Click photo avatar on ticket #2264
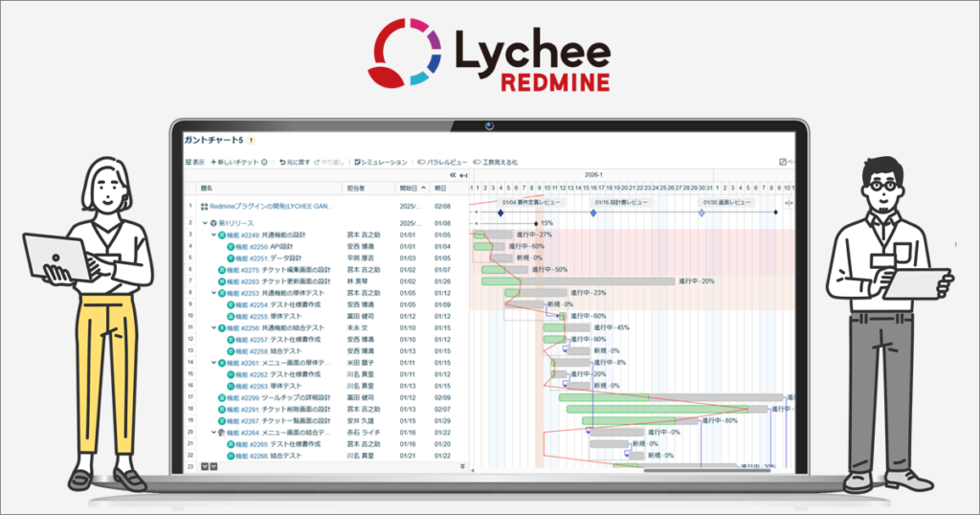Screen dimensions: 980x515 pyautogui.click(x=221, y=433)
